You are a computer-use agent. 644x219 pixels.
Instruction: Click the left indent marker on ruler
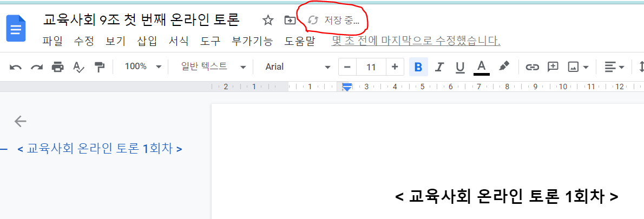click(x=347, y=88)
